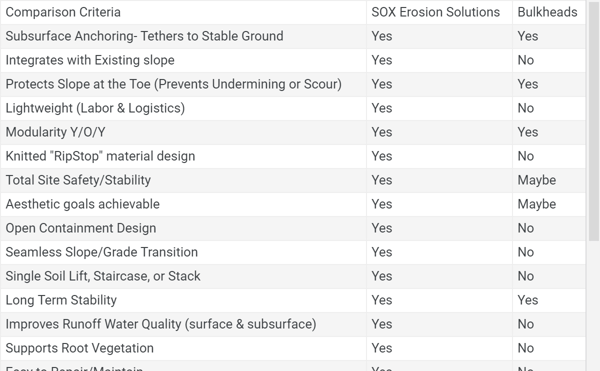The height and width of the screenshot is (371, 600).
Task: Select Subsurface Anchoring row text
Action: (145, 36)
